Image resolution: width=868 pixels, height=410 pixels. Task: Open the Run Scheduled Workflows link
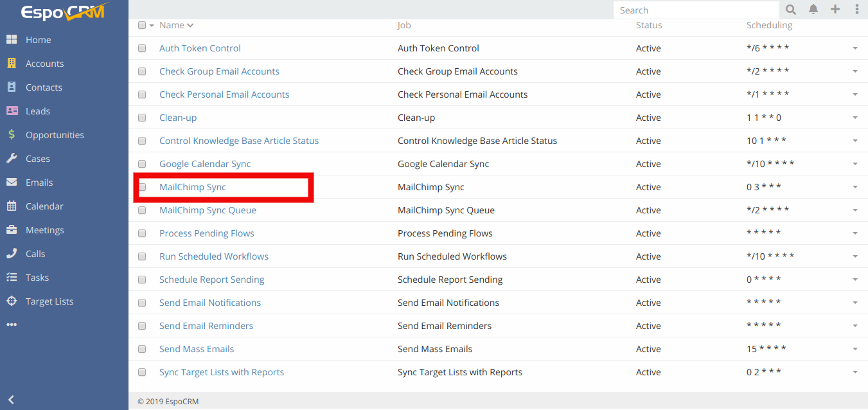coord(214,256)
